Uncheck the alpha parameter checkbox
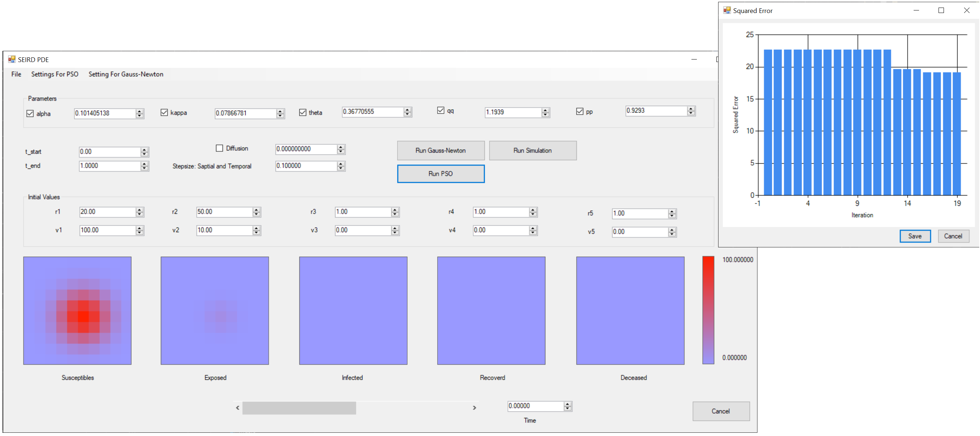980x436 pixels. coord(30,113)
